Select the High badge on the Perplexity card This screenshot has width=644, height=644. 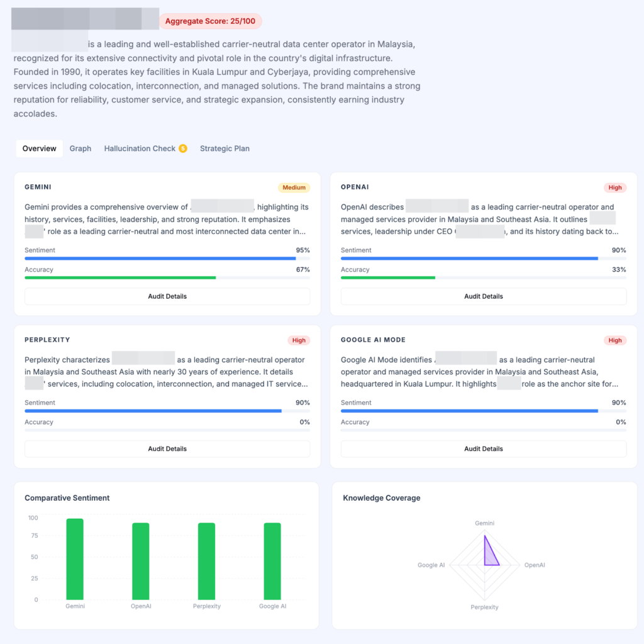pos(299,340)
